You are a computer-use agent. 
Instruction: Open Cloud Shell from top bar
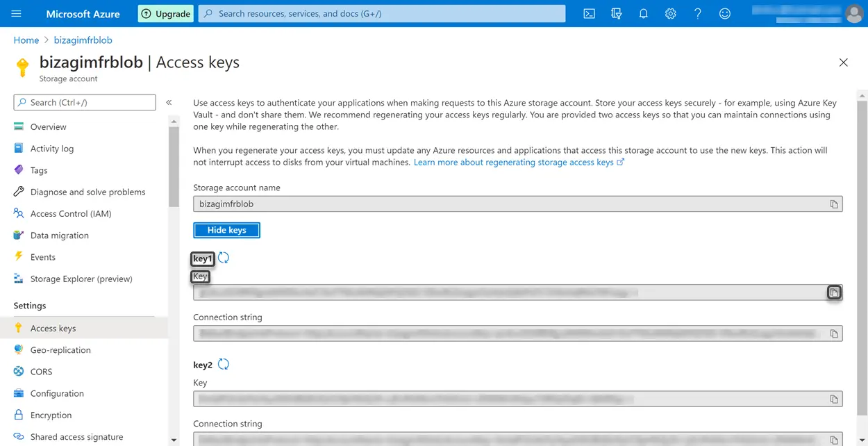(x=589, y=14)
